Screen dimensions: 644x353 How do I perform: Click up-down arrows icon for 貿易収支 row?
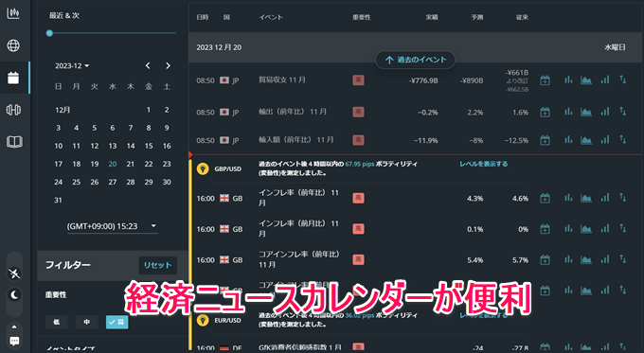622,79
